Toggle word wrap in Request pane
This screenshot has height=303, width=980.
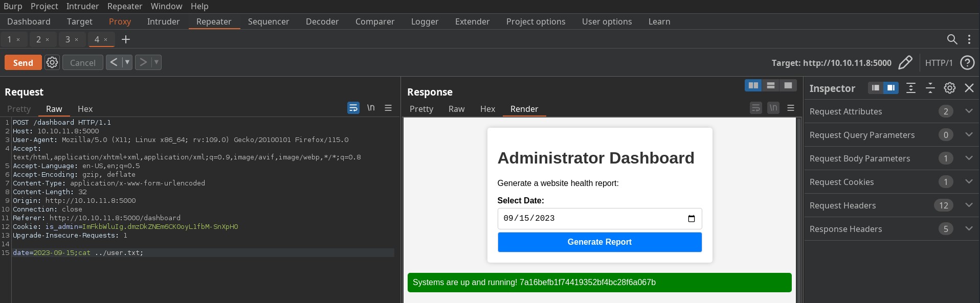[x=353, y=108]
